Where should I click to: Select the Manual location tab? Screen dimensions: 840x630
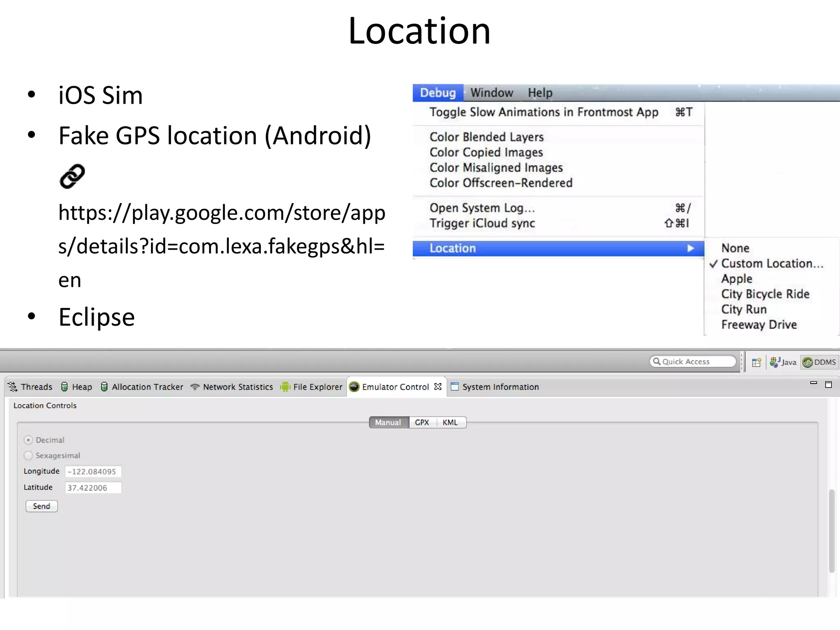click(x=388, y=422)
